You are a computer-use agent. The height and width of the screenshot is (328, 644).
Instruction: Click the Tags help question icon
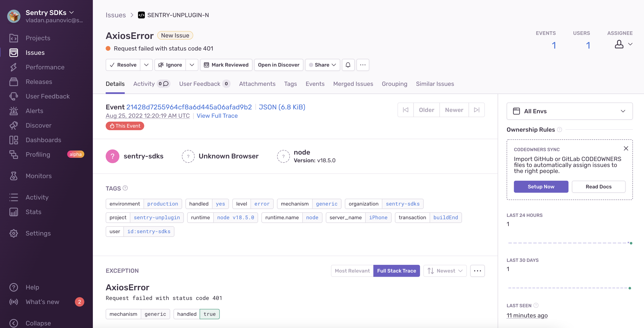125,188
